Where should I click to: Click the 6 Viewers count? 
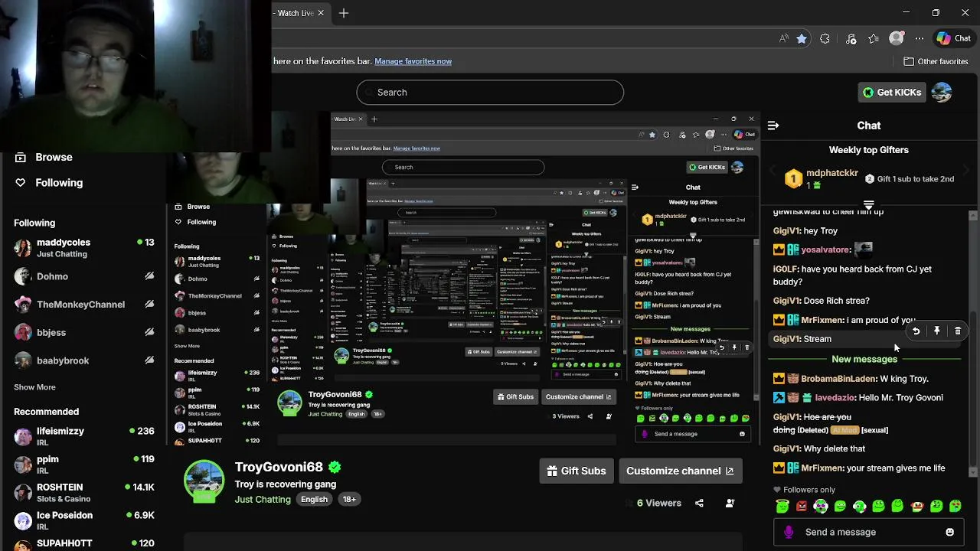659,503
